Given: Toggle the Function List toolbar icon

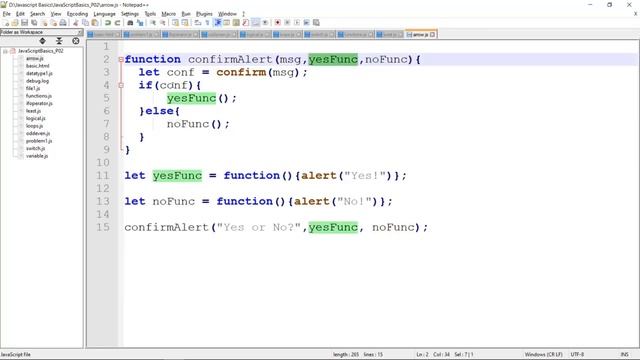Looking at the screenshot, I should pyautogui.click(x=246, y=23).
